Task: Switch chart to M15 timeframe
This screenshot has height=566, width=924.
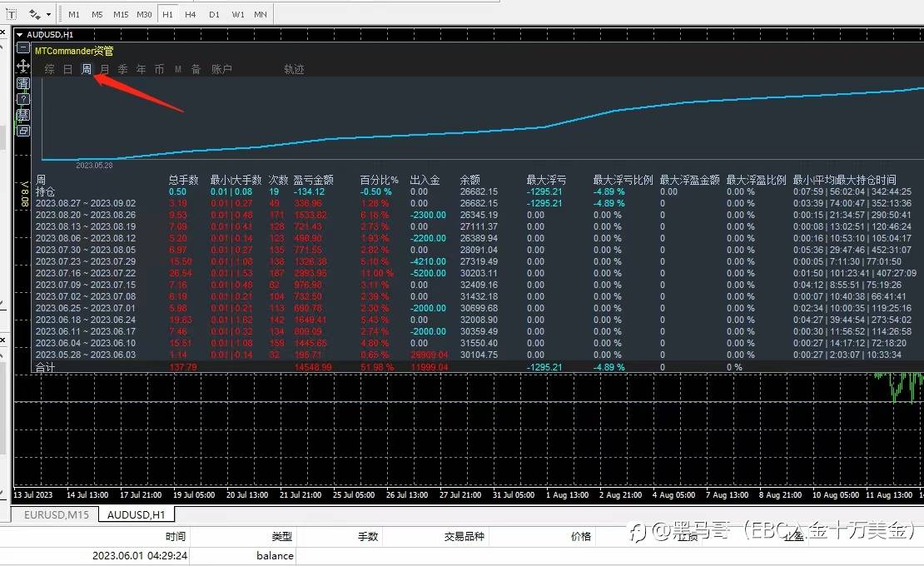Action: (121, 14)
